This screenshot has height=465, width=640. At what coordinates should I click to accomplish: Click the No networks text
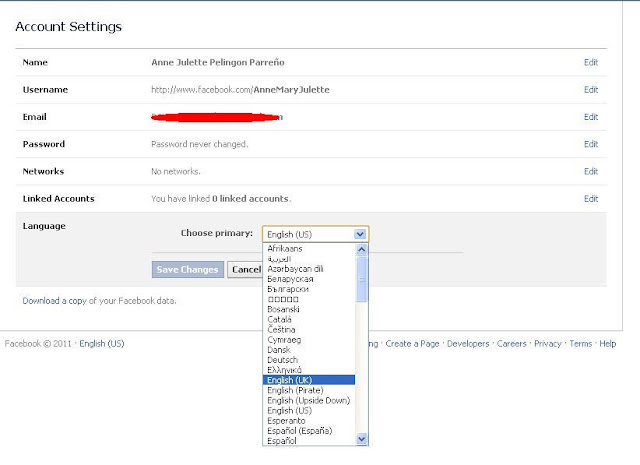pos(176,171)
